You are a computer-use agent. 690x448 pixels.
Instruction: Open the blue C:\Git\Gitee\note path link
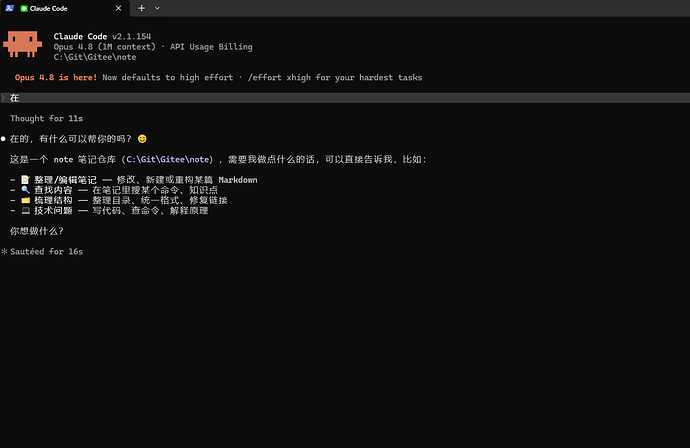click(168, 159)
